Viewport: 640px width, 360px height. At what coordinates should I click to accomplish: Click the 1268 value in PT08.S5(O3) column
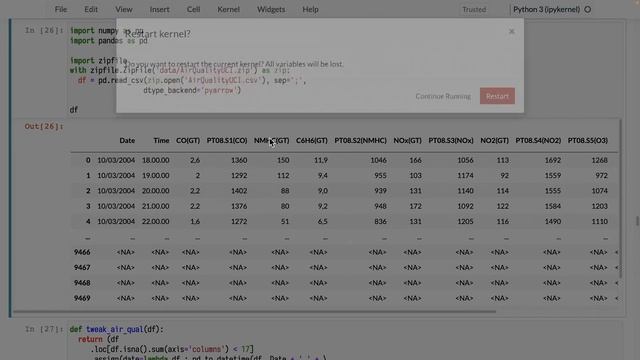click(x=600, y=160)
